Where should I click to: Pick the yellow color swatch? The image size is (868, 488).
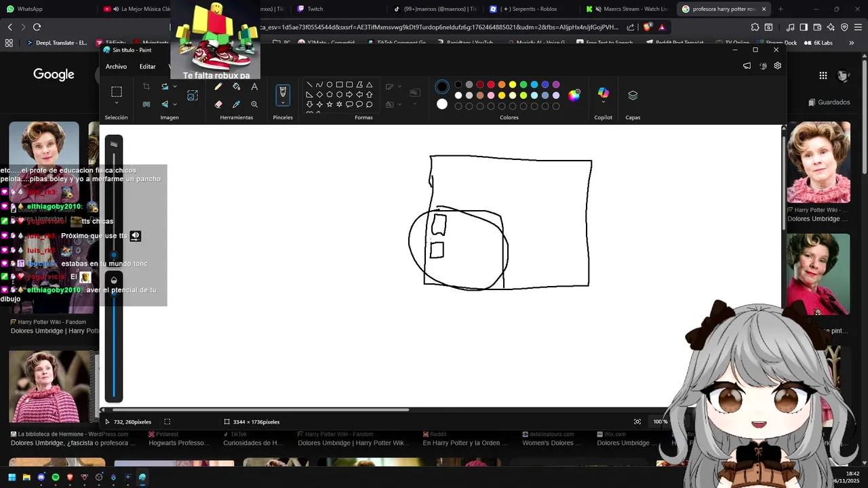[513, 85]
